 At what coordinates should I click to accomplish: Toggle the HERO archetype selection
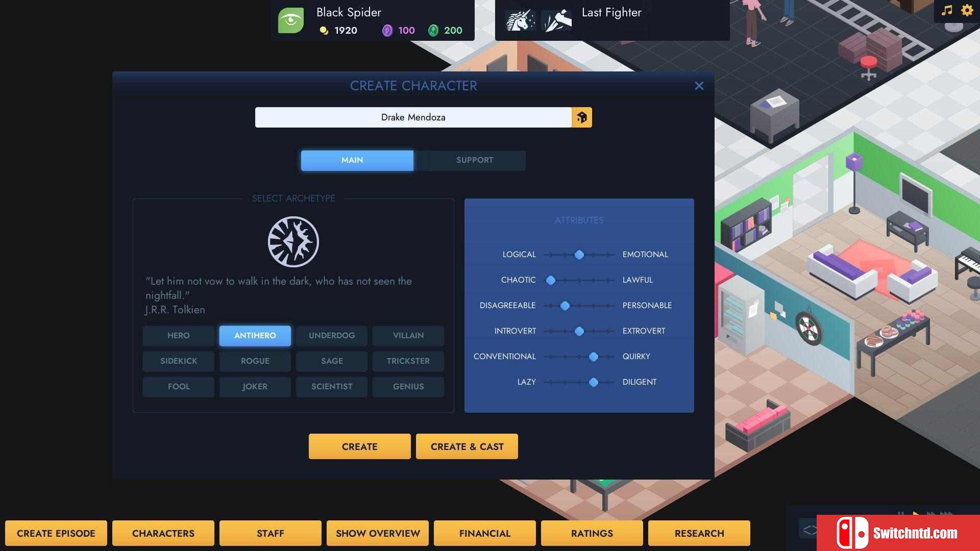[178, 335]
